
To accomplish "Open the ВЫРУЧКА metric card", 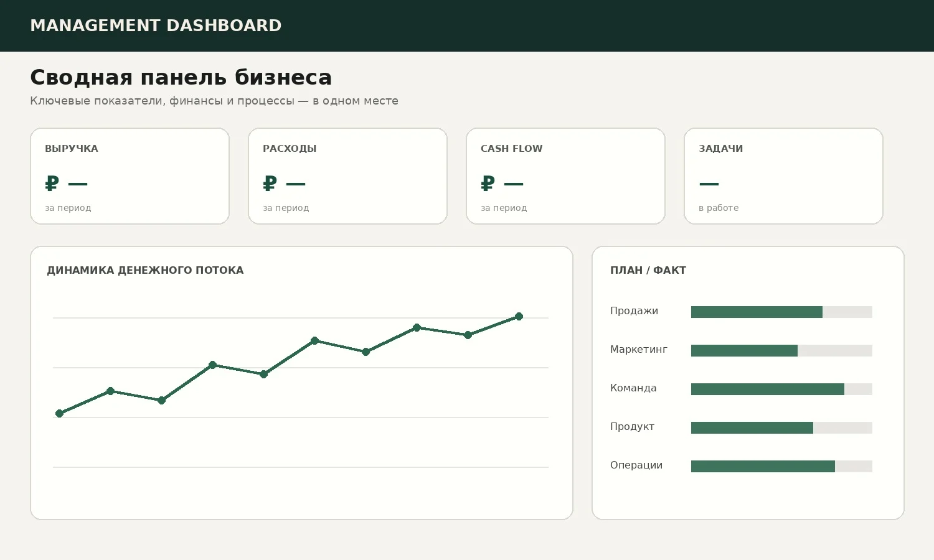I will pos(130,176).
